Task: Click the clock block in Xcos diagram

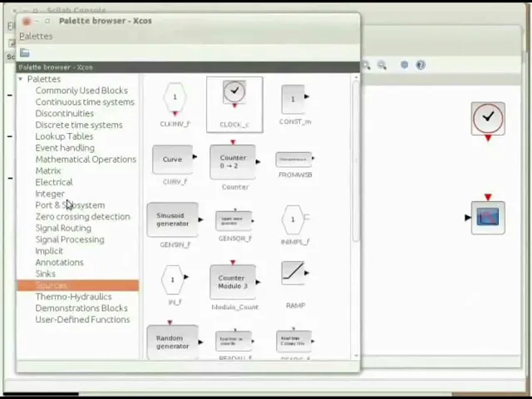Action: pos(488,119)
